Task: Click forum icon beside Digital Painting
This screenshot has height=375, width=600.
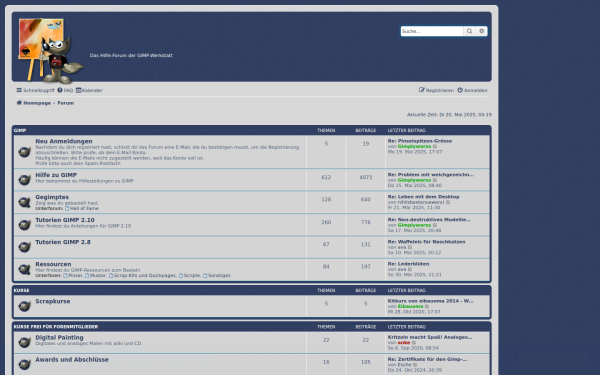Action: coord(24,342)
